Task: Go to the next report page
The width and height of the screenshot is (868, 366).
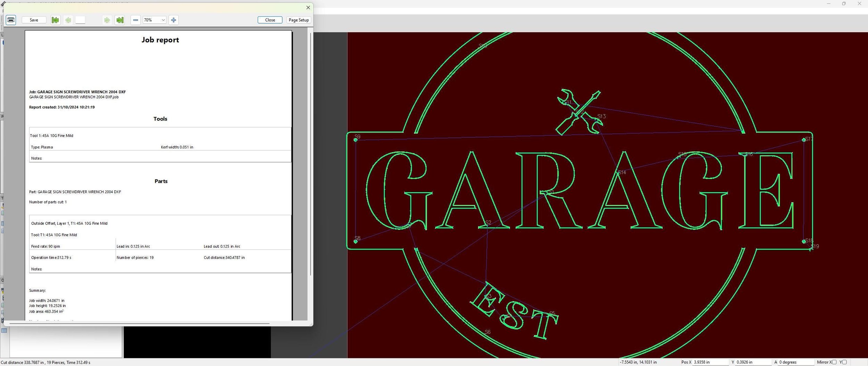Action: 107,20
